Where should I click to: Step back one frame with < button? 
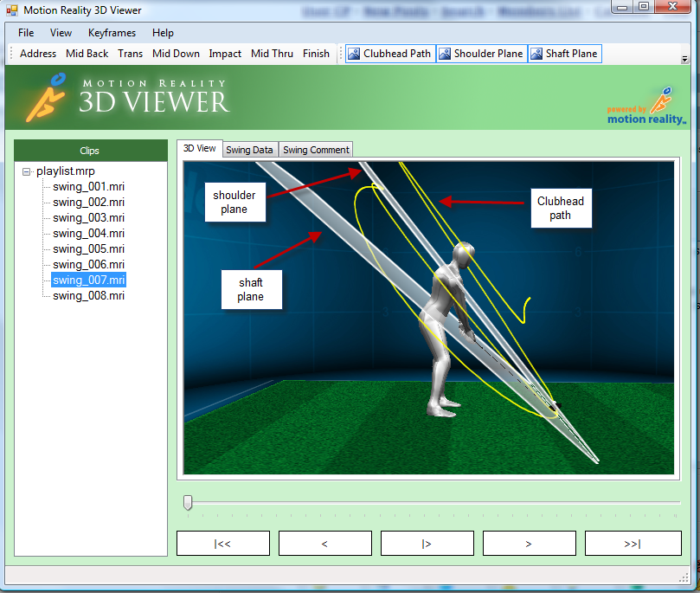tap(325, 544)
